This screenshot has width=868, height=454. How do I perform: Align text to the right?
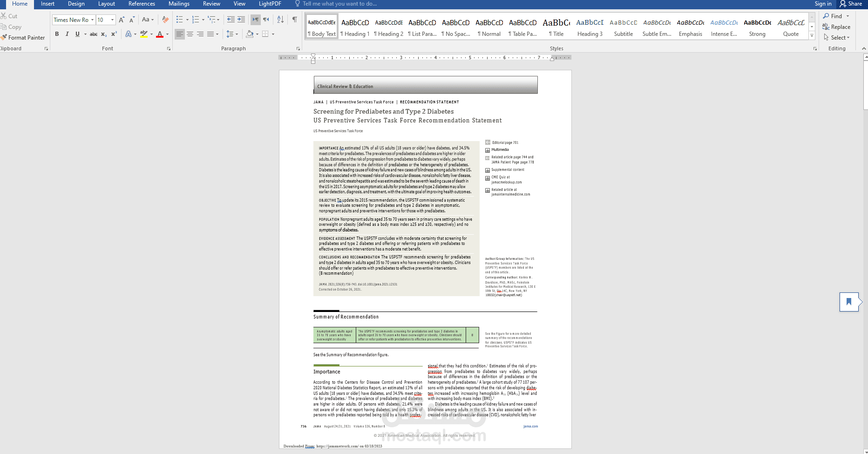(x=200, y=34)
